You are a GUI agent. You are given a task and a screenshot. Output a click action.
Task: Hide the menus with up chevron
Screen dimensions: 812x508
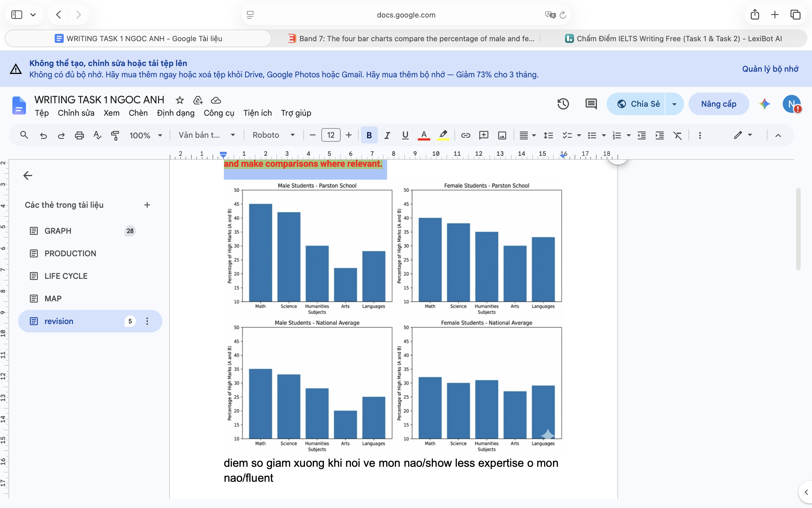click(778, 135)
